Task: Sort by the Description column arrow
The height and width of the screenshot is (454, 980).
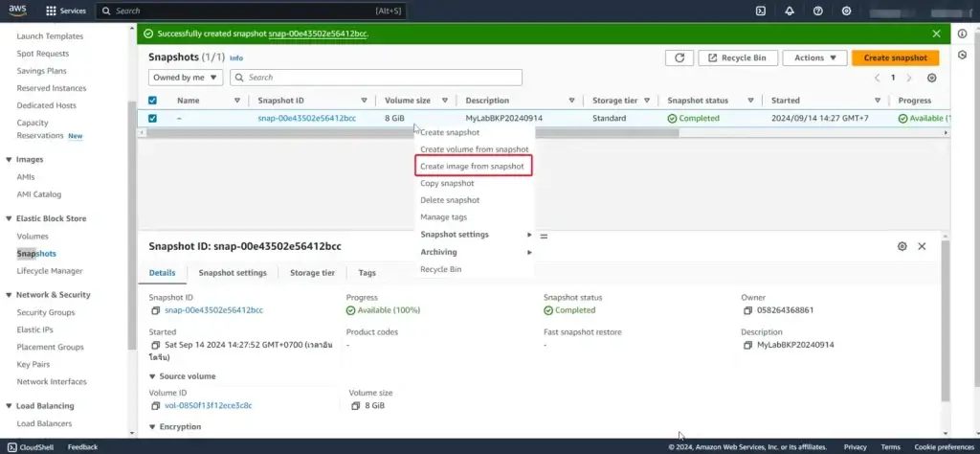Action: tap(572, 101)
